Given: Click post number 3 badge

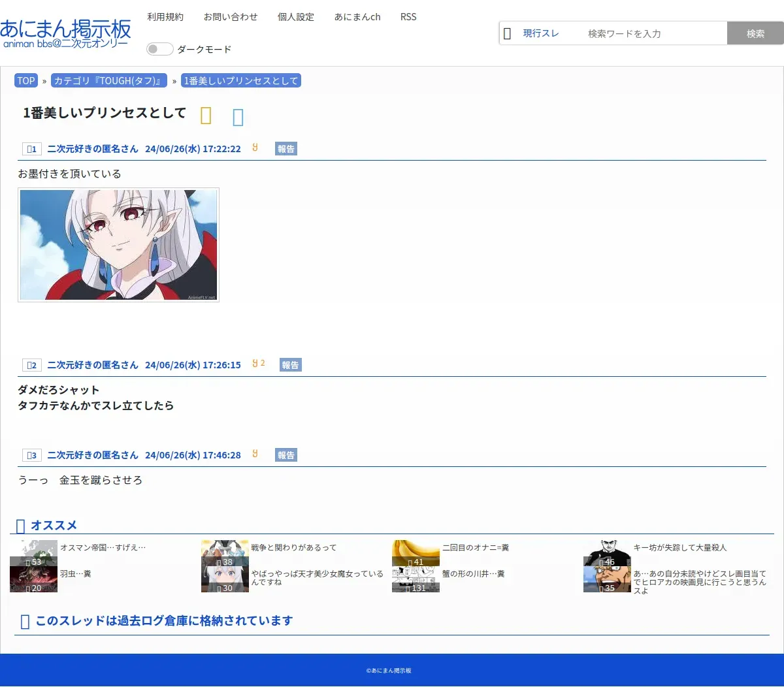Looking at the screenshot, I should point(31,455).
